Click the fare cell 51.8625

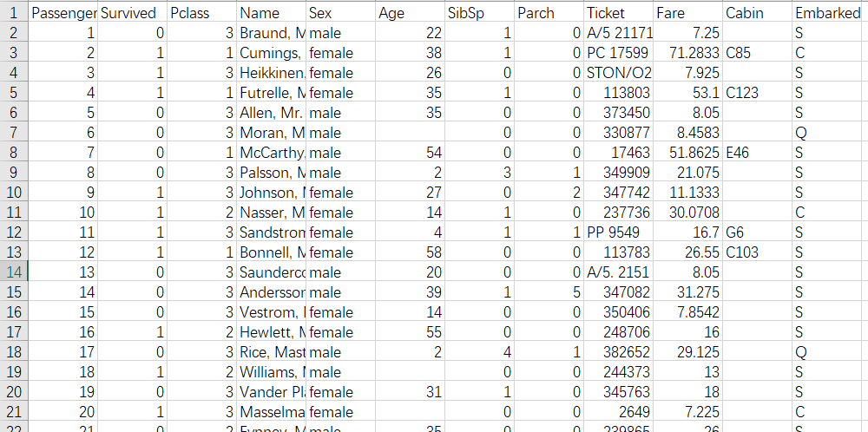pos(688,153)
